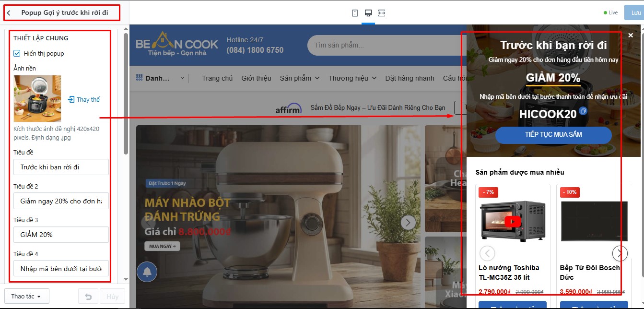Image resolution: width=644 pixels, height=309 pixels.
Task: Click the Tiêu đề input field
Action: coord(61,167)
